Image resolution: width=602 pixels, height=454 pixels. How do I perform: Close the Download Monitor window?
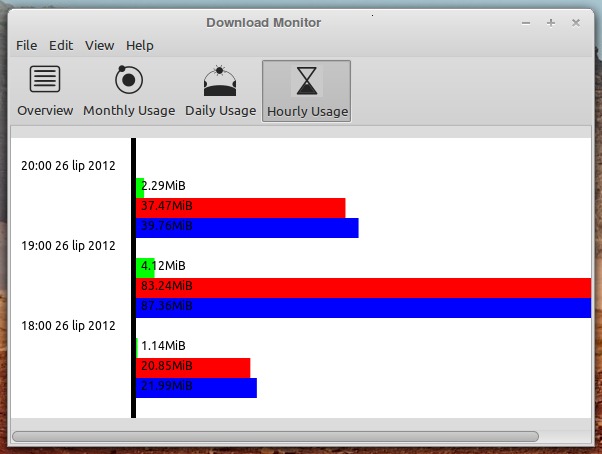click(576, 23)
